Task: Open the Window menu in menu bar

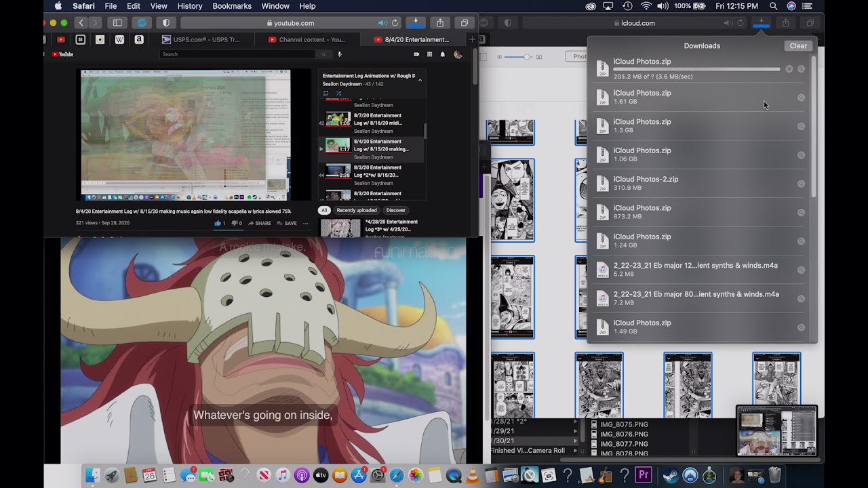Action: click(275, 6)
